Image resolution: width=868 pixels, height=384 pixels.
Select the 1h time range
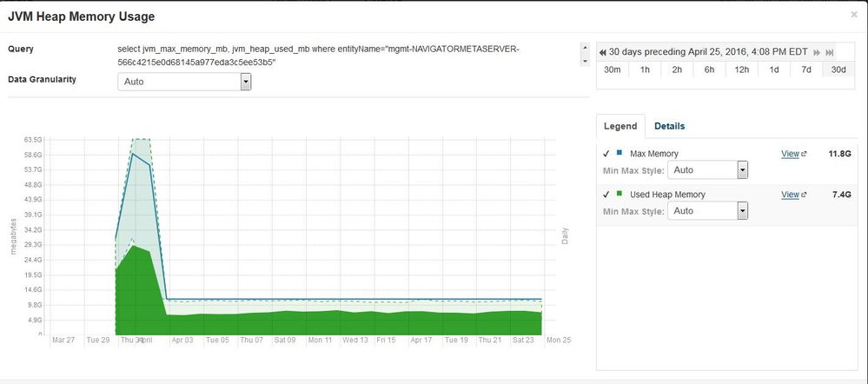point(645,70)
